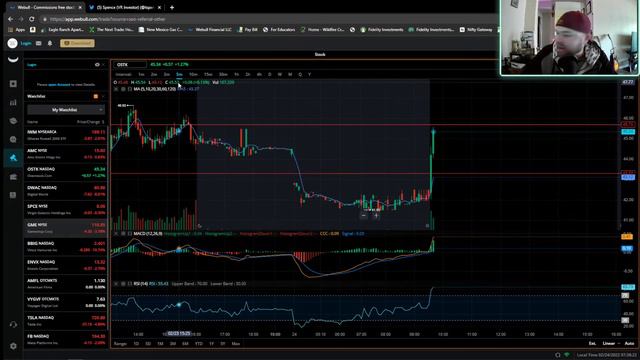Sort watchlist by Price/Change header
The width and height of the screenshot is (640, 360).
pyautogui.click(x=90, y=122)
